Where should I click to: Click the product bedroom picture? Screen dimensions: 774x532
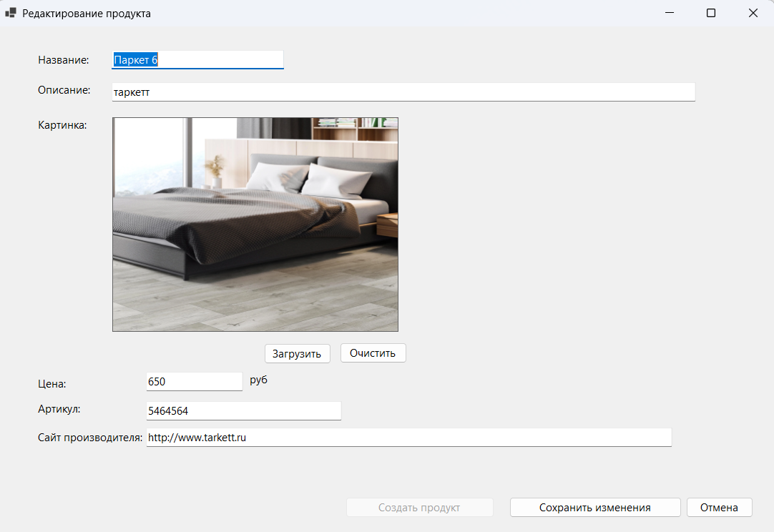click(x=255, y=225)
